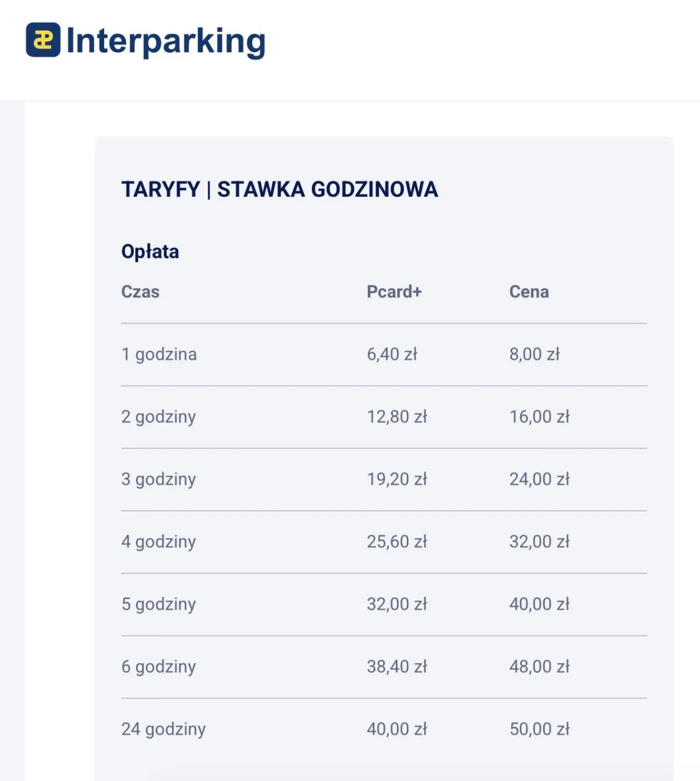Image resolution: width=700 pixels, height=781 pixels.
Task: Click the Cena column header
Action: [x=529, y=292]
